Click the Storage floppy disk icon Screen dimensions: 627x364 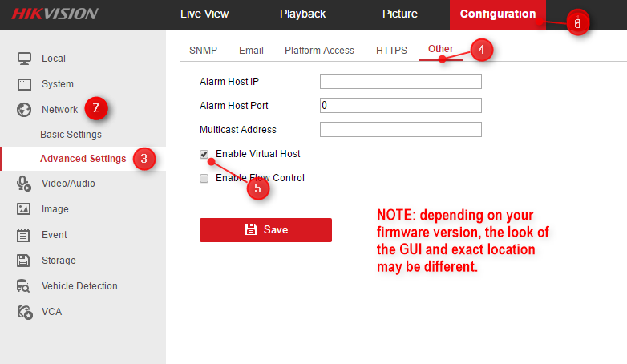click(x=23, y=261)
